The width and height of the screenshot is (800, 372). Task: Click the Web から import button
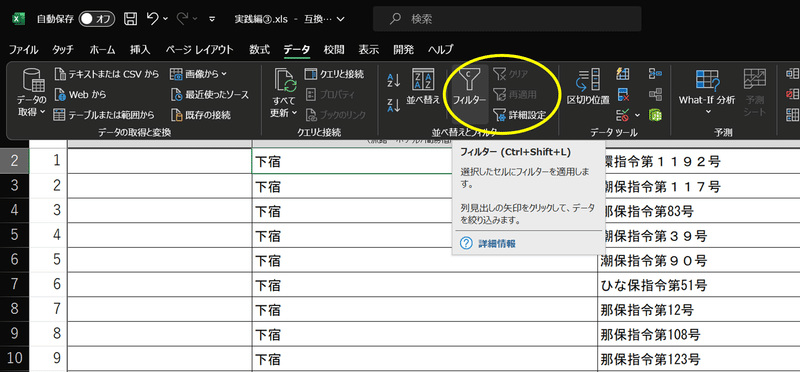point(80,95)
